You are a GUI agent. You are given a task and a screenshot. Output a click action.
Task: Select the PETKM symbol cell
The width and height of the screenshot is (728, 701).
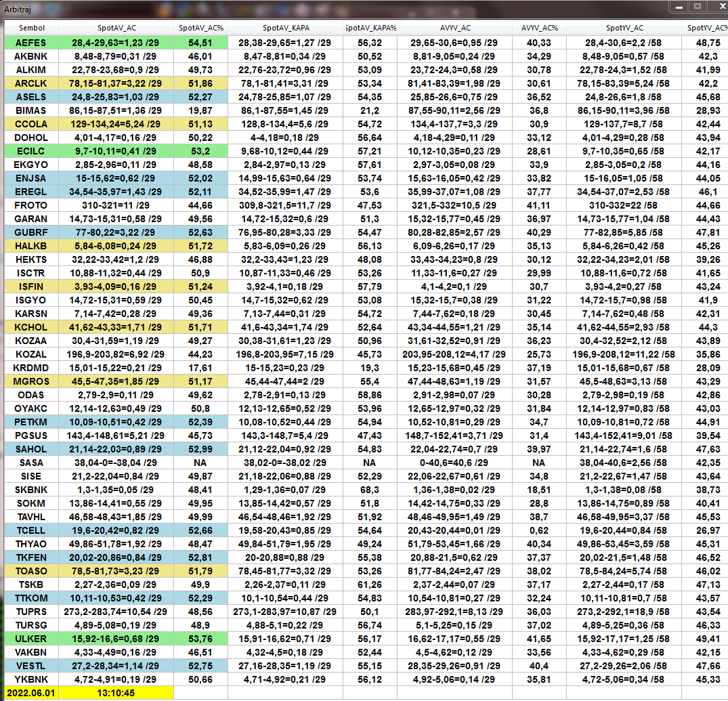point(31,422)
